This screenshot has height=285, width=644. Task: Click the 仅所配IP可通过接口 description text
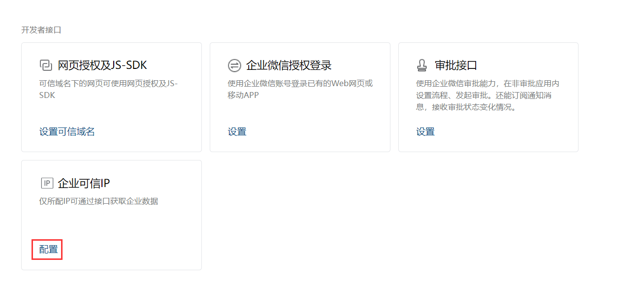[98, 201]
